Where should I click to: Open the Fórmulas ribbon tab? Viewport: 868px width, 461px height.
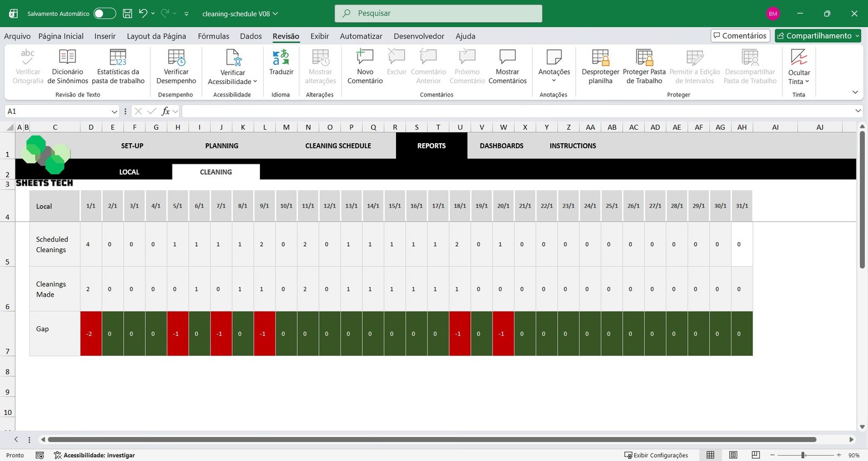(x=213, y=36)
